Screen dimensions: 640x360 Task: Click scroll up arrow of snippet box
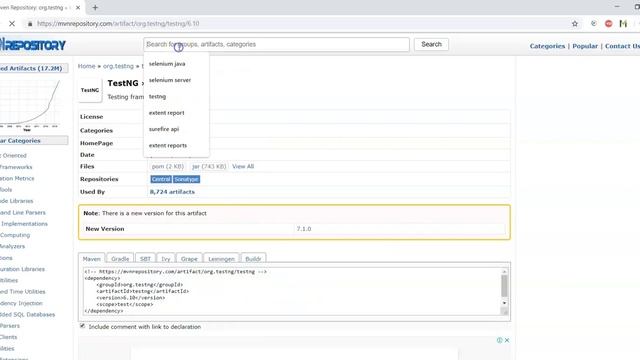click(504, 271)
